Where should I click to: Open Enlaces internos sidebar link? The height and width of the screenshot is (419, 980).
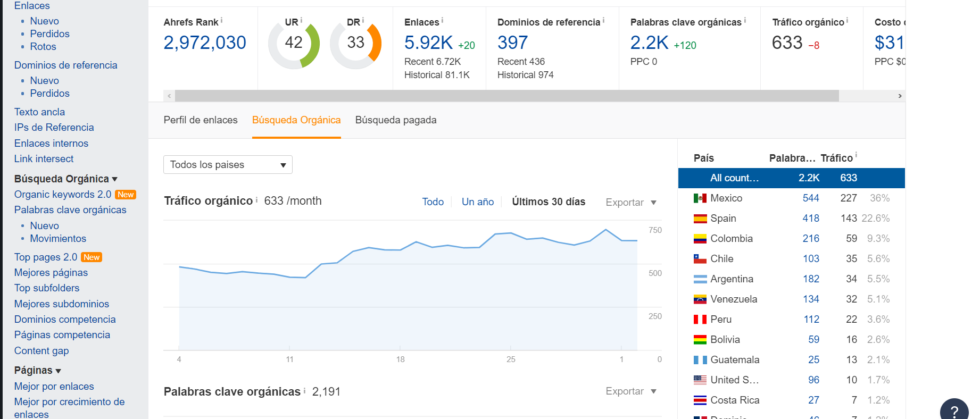(52, 144)
